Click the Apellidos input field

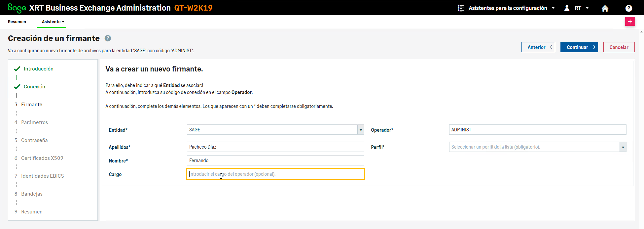pyautogui.click(x=275, y=147)
